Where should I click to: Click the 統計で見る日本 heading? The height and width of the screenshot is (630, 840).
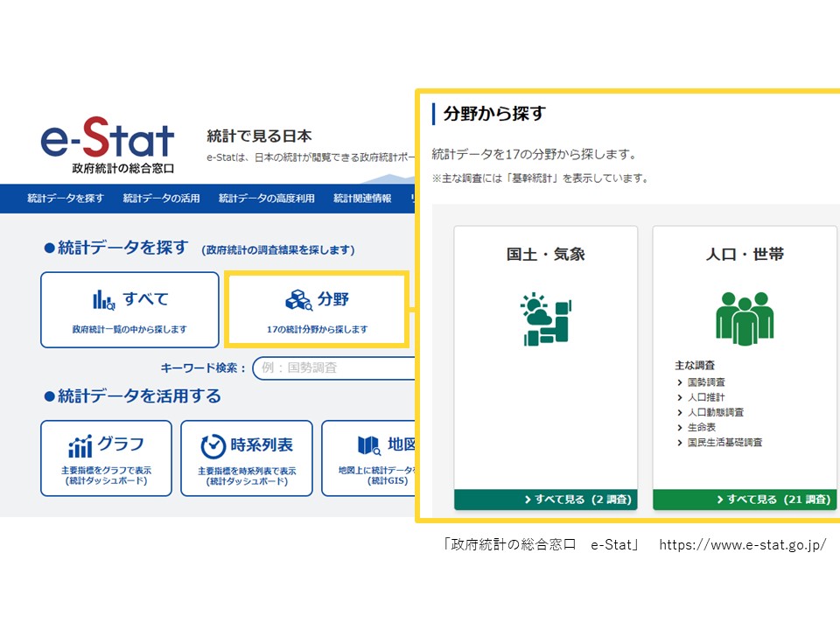[259, 136]
